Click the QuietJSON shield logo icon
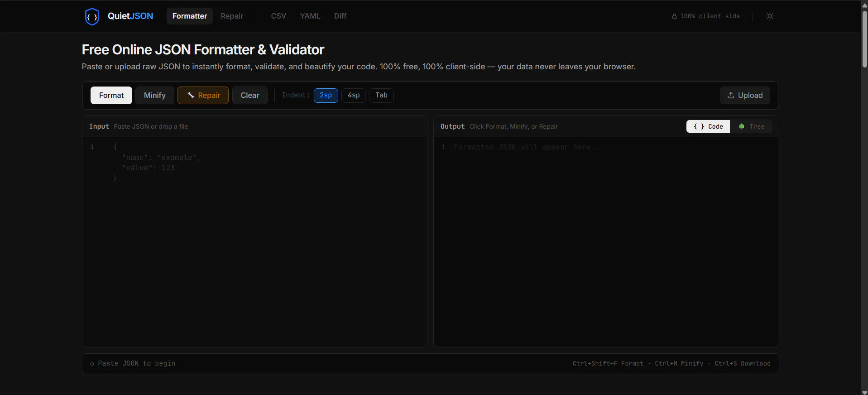The image size is (868, 395). click(x=92, y=17)
